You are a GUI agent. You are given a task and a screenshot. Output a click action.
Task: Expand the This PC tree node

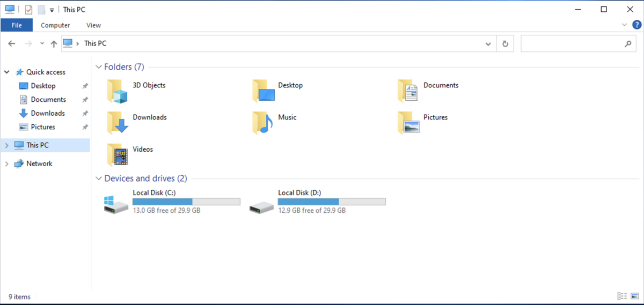click(7, 145)
